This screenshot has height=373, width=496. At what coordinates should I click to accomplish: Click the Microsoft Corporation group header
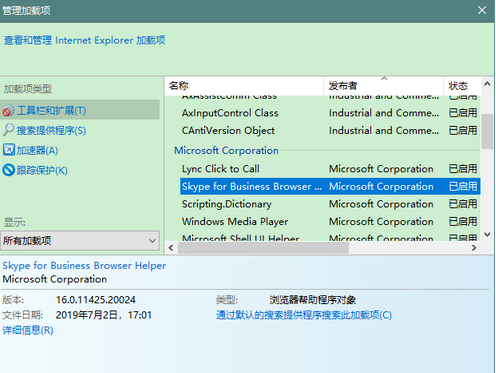coord(226,150)
